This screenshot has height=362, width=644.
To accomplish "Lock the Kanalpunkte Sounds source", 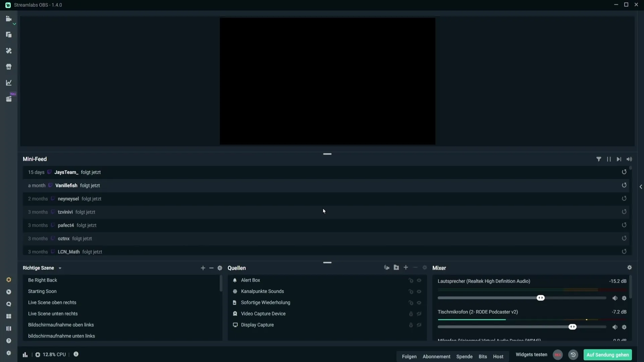I will [411, 292].
